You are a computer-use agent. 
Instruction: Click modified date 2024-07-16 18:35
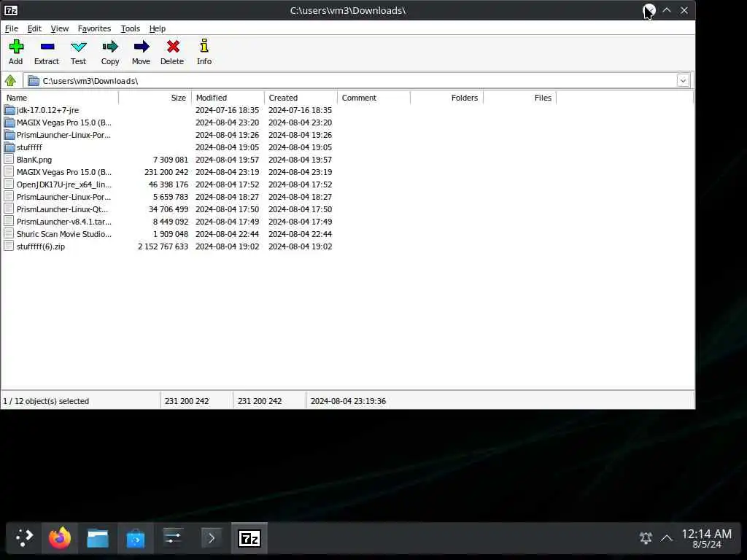[228, 110]
